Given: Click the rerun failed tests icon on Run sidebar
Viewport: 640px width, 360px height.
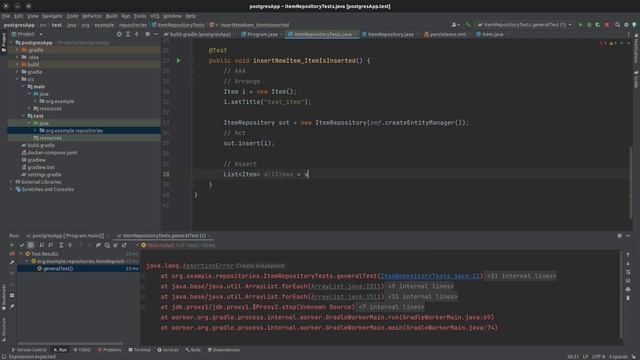Looking at the screenshot, I should (12, 254).
